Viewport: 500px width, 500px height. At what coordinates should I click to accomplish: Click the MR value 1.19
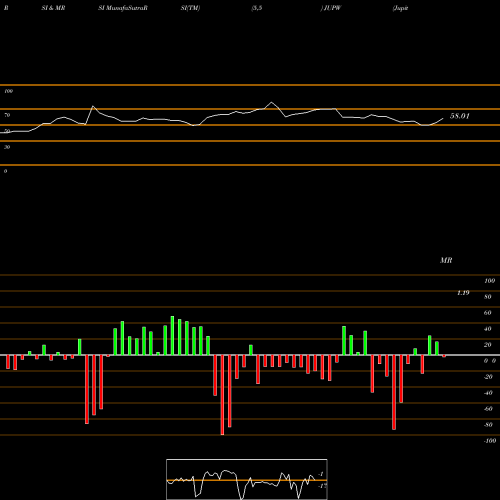point(463,293)
